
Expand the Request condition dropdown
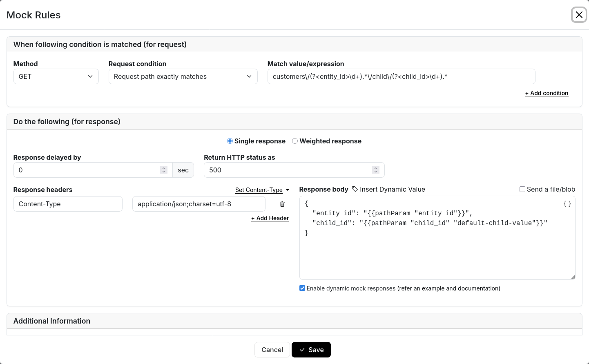[x=183, y=76]
